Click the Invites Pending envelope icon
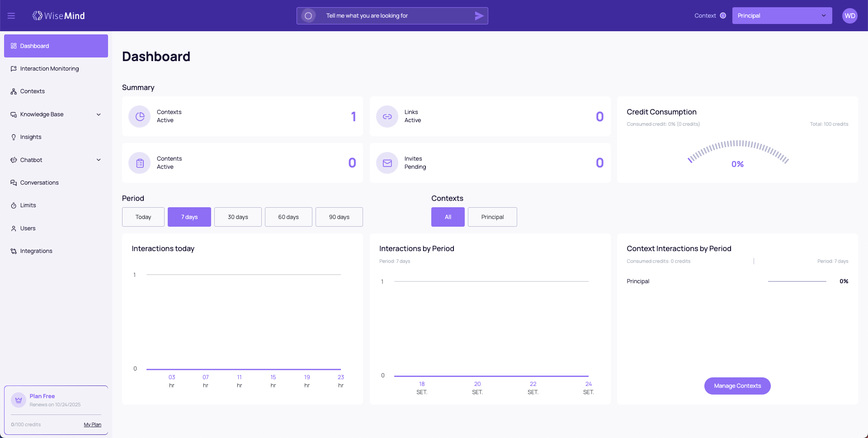 tap(387, 163)
